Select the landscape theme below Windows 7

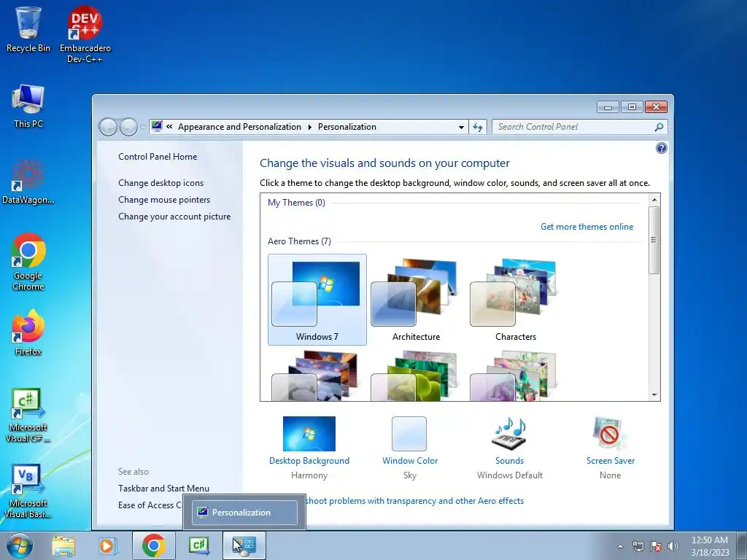click(x=314, y=376)
